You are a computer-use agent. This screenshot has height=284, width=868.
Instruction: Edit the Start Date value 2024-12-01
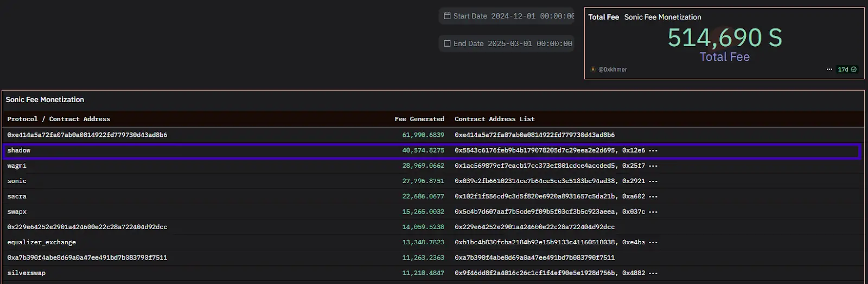point(532,16)
